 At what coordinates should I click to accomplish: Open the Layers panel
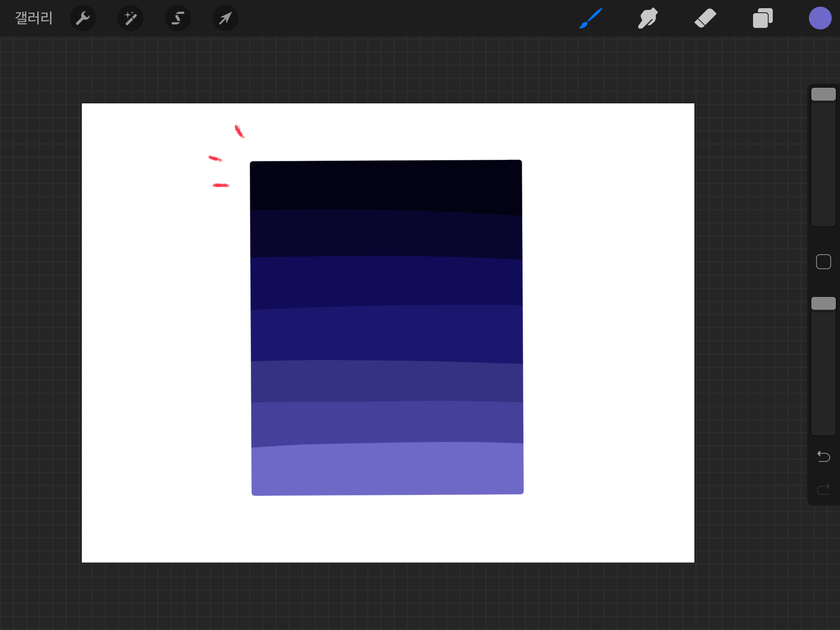tap(762, 18)
